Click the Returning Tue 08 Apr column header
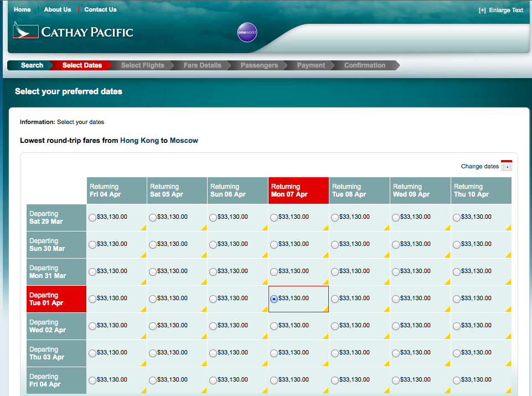The image size is (532, 396). (x=359, y=191)
